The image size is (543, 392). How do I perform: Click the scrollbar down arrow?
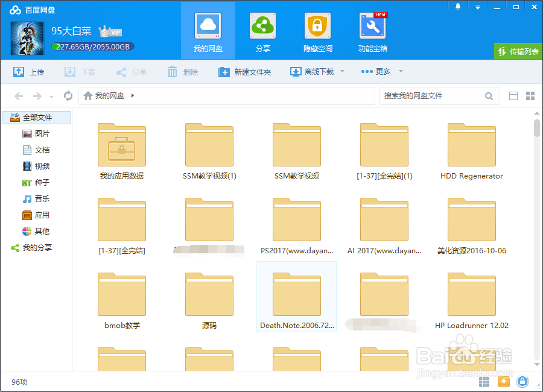point(537,364)
